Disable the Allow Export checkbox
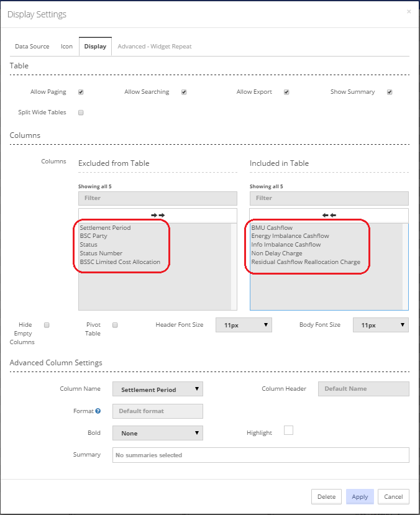 click(x=286, y=92)
